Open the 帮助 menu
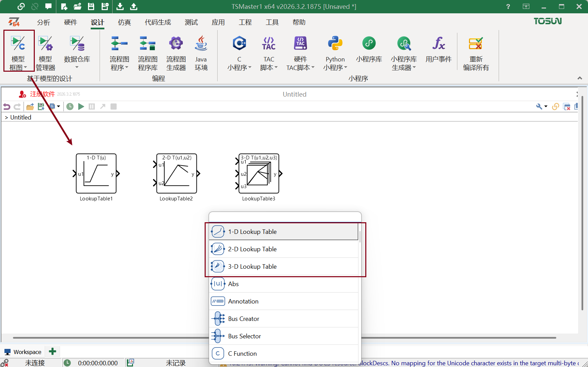Image resolution: width=588 pixels, height=367 pixels. point(299,22)
